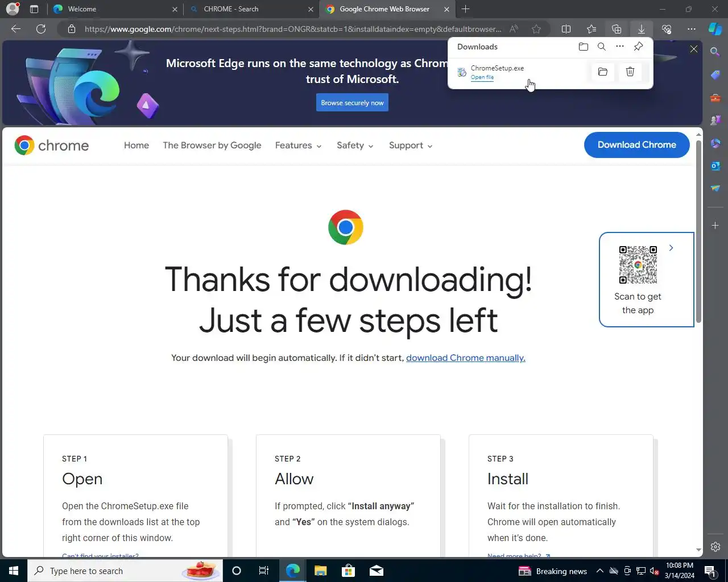Add page to favorites star icon

point(536,29)
